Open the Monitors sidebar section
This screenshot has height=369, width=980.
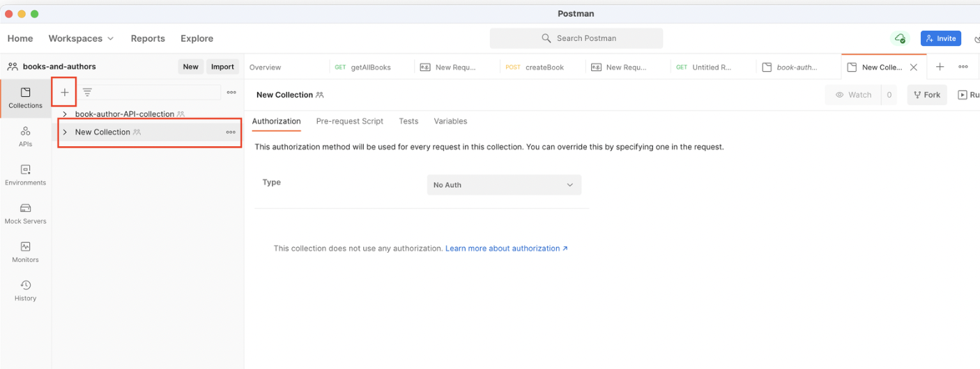pos(26,252)
